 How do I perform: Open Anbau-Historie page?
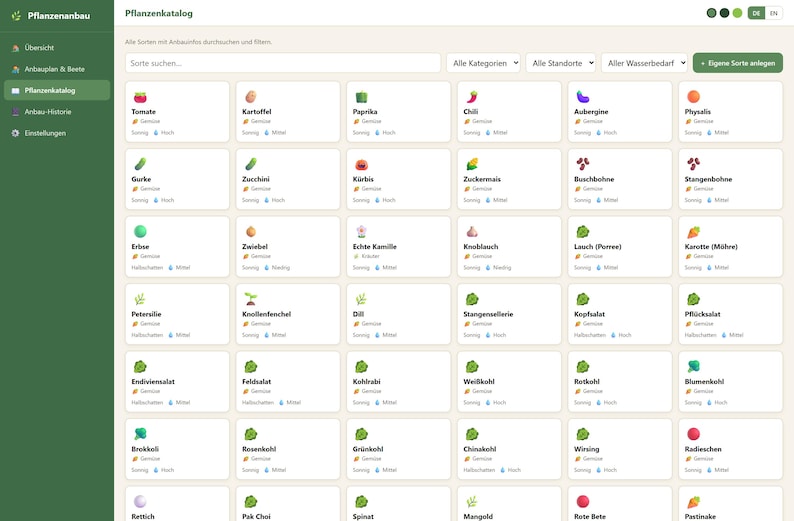click(57, 112)
